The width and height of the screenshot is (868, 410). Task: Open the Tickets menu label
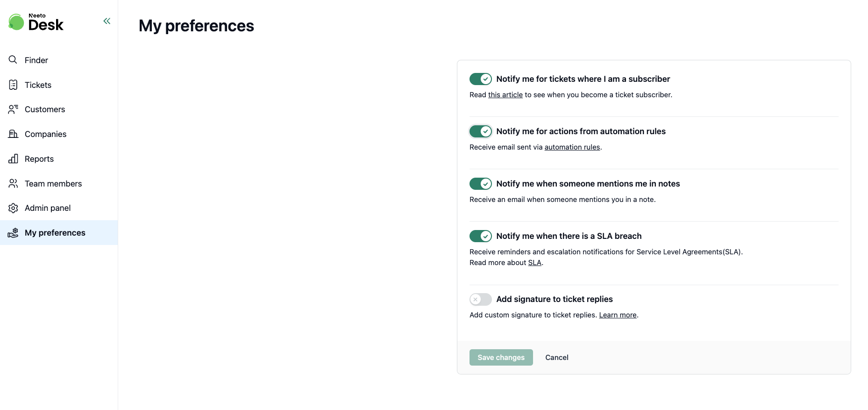(x=38, y=85)
